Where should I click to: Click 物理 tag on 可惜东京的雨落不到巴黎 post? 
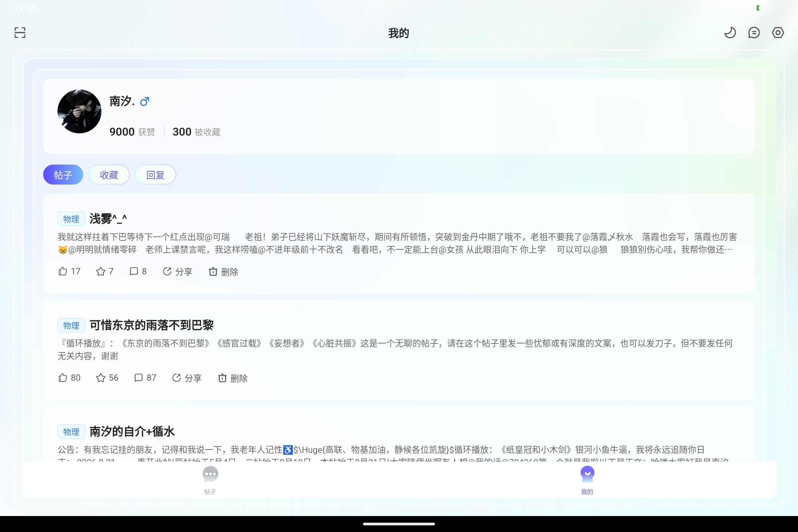point(71,325)
